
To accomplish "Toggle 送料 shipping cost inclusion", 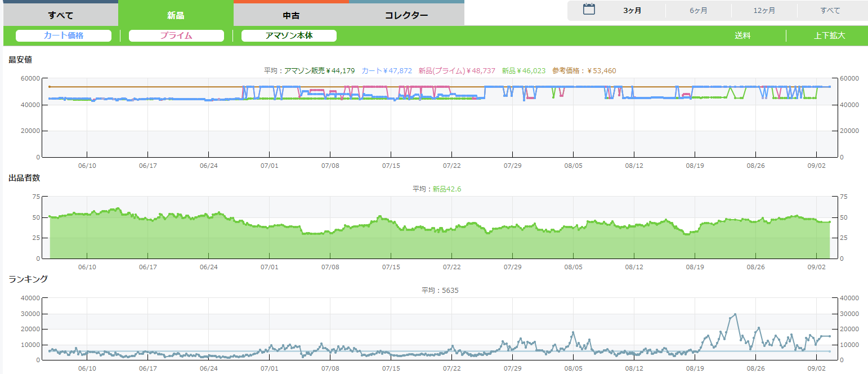I will click(x=742, y=35).
